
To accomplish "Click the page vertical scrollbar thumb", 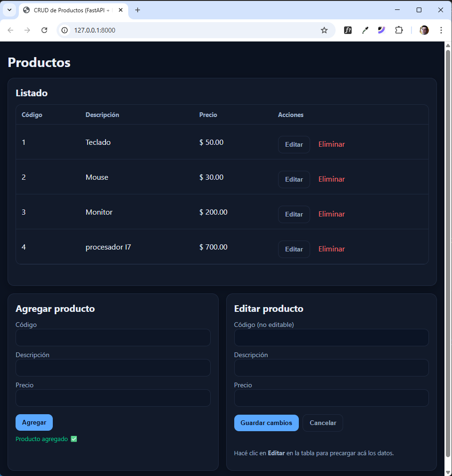I will tap(448, 253).
